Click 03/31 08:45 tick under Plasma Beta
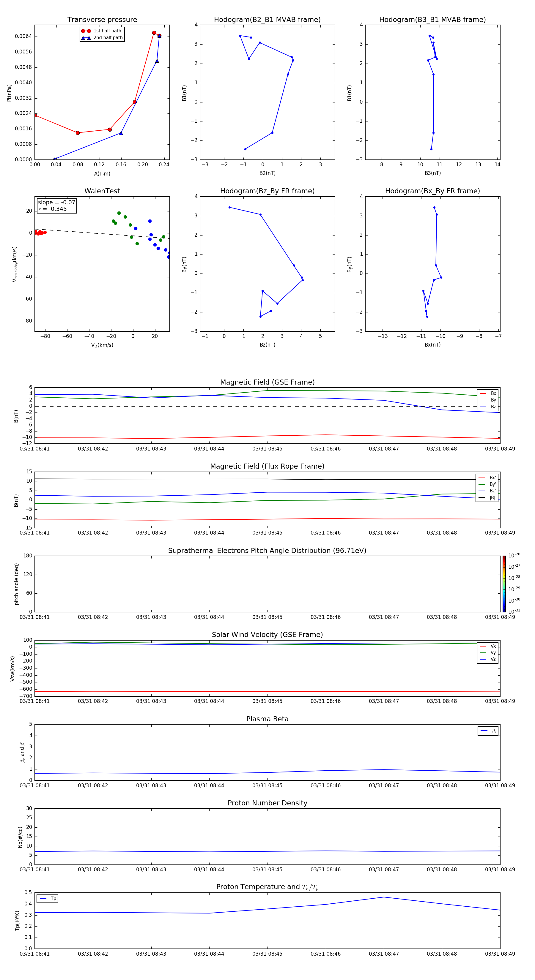Viewport: 535px width, 980px height. pyautogui.click(x=267, y=785)
